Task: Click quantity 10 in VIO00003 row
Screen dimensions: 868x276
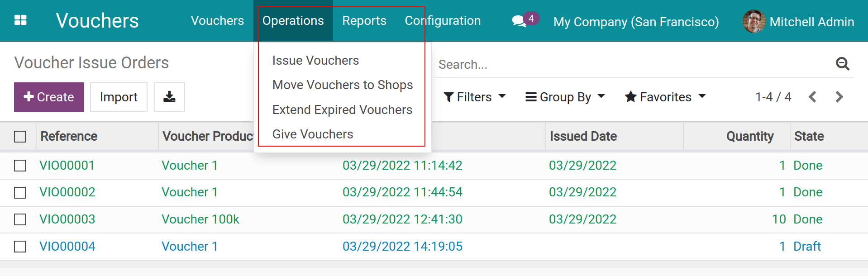Action: (x=779, y=219)
